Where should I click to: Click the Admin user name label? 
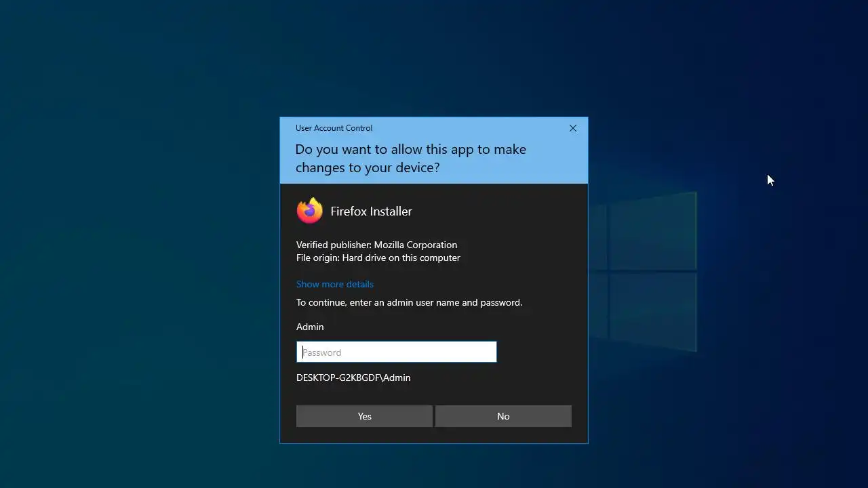point(310,327)
